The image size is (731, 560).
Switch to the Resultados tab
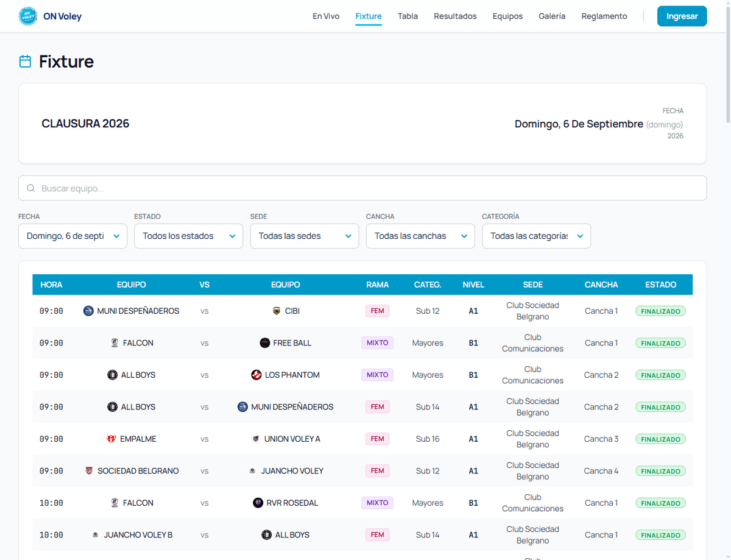point(455,16)
